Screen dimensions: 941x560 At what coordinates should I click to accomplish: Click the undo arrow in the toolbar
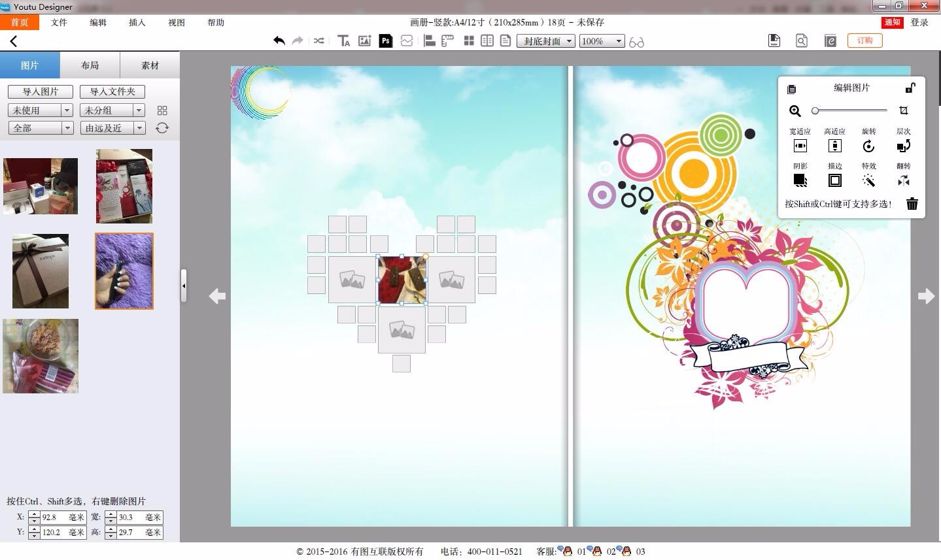[279, 41]
